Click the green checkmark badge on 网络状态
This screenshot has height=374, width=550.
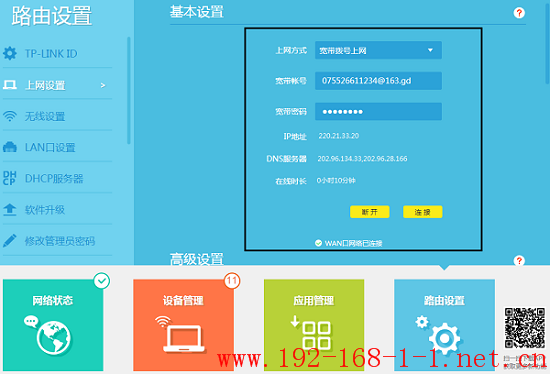click(x=102, y=281)
